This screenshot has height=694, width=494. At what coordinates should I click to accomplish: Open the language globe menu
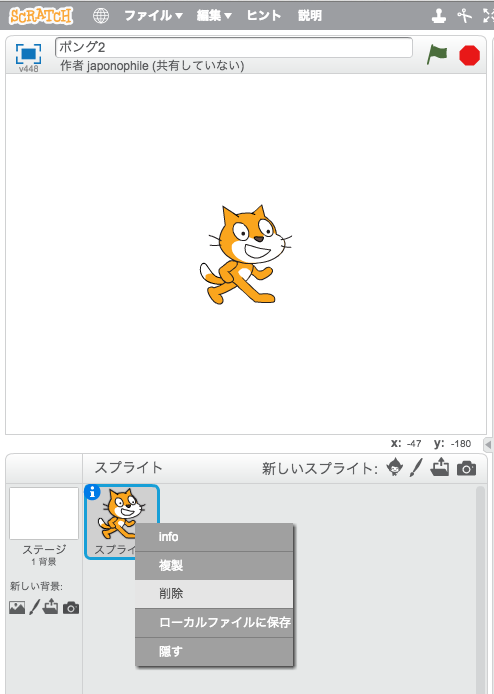100,16
